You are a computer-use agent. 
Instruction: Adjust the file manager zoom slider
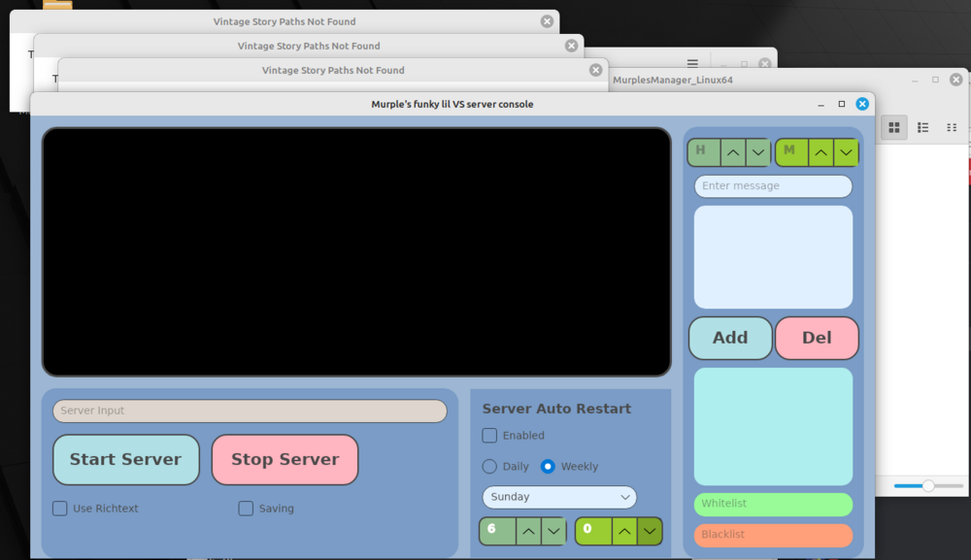[x=928, y=485]
